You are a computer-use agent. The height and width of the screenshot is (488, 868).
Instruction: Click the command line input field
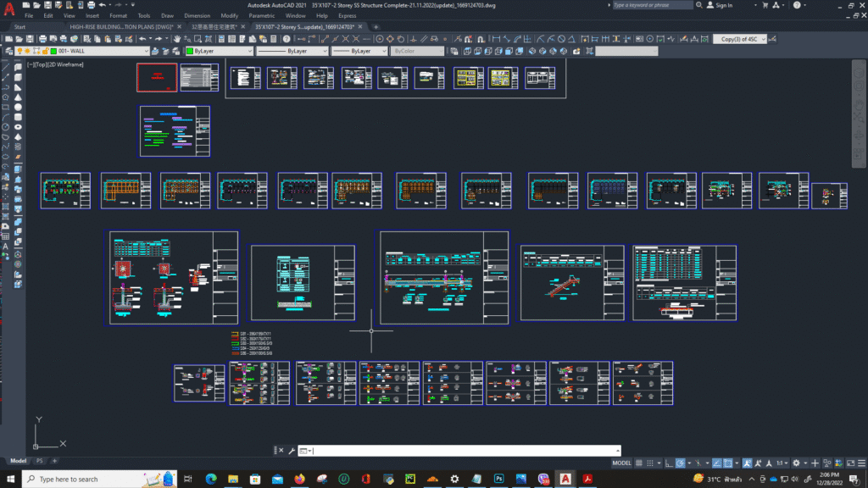tap(459, 451)
